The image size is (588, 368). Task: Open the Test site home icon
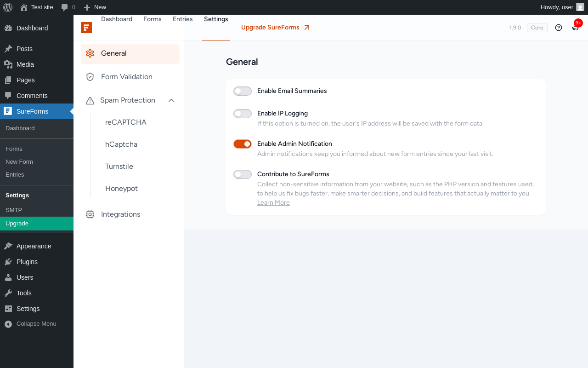(x=24, y=7)
